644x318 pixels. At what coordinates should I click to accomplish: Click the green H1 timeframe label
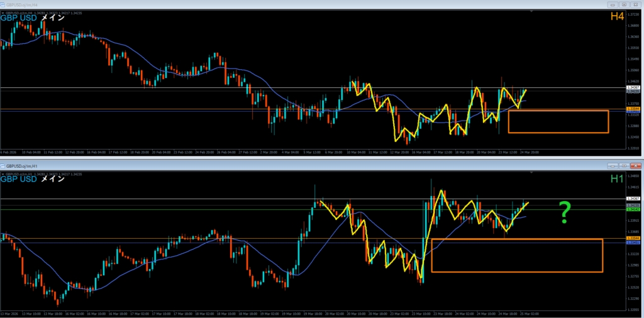[x=618, y=178]
